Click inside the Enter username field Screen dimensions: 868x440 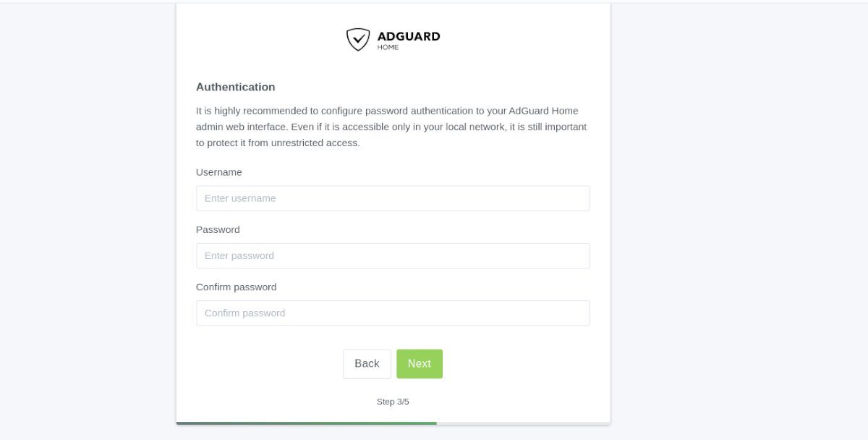click(x=393, y=198)
